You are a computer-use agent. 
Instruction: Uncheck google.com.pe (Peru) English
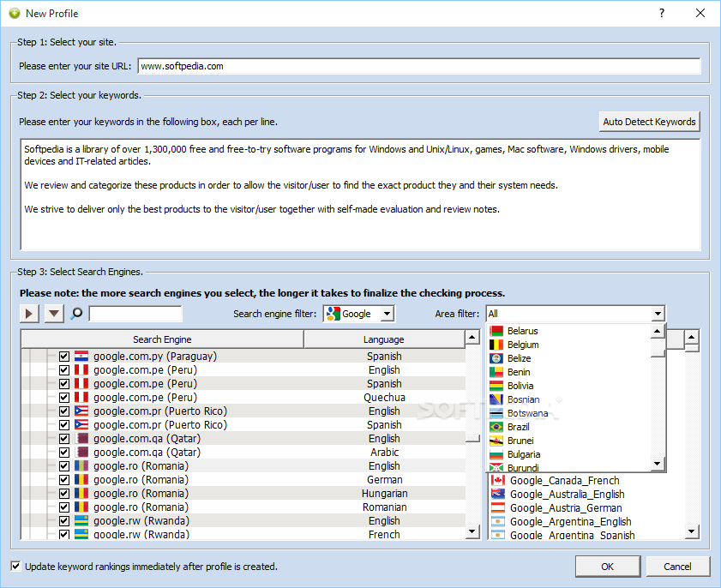point(64,370)
